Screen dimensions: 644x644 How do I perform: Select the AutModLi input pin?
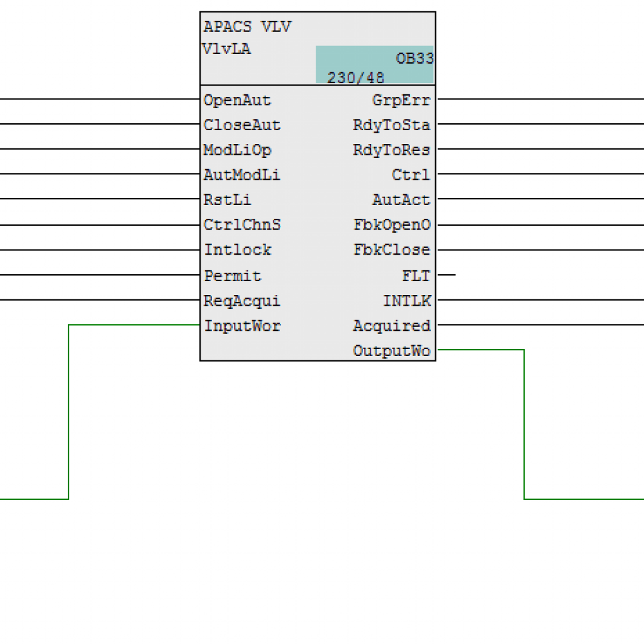coord(241,175)
